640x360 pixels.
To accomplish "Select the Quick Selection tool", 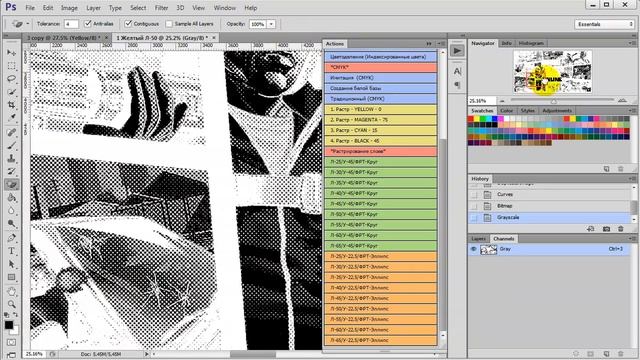I will pos(11,91).
